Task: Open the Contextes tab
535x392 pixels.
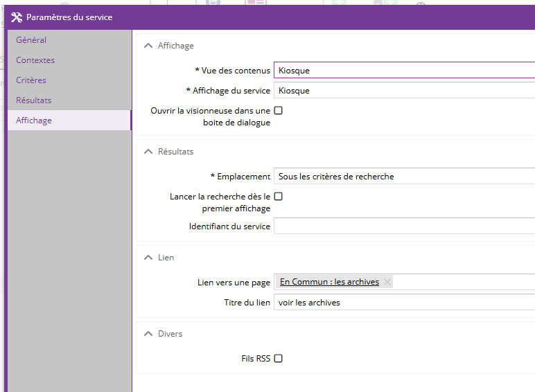Action: point(69,60)
